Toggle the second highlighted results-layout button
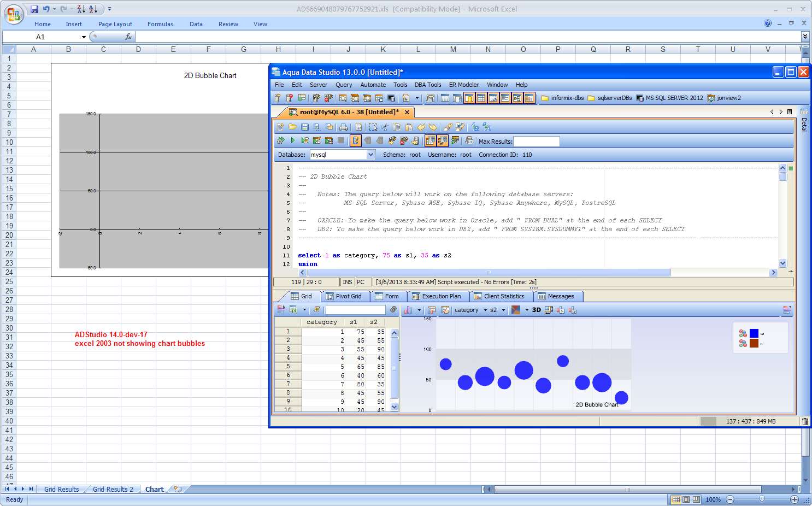 coord(443,141)
